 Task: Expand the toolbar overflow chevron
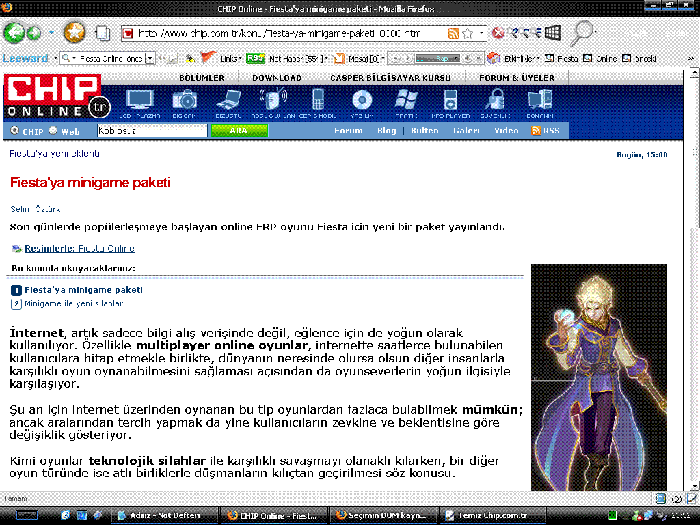692,58
